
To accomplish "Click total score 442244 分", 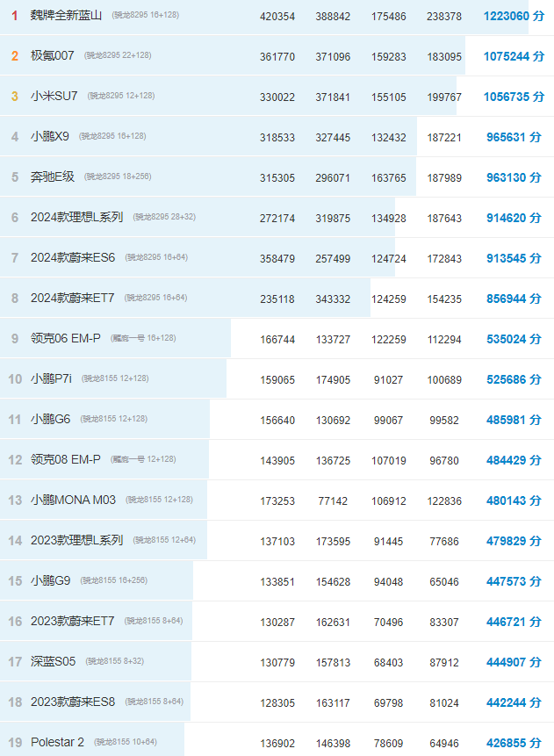I will point(514,702).
